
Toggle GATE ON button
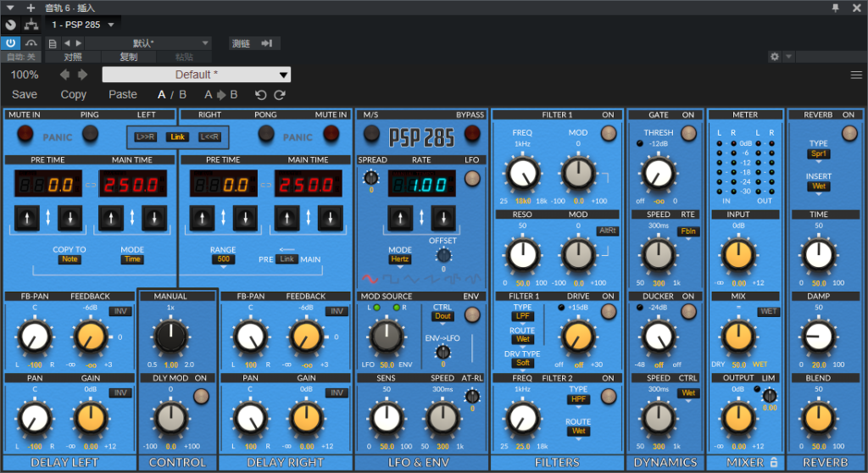pos(688,133)
